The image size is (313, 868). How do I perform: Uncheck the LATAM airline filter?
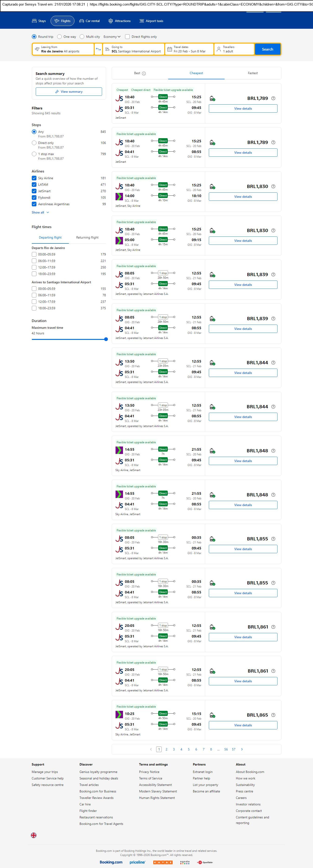tap(34, 185)
